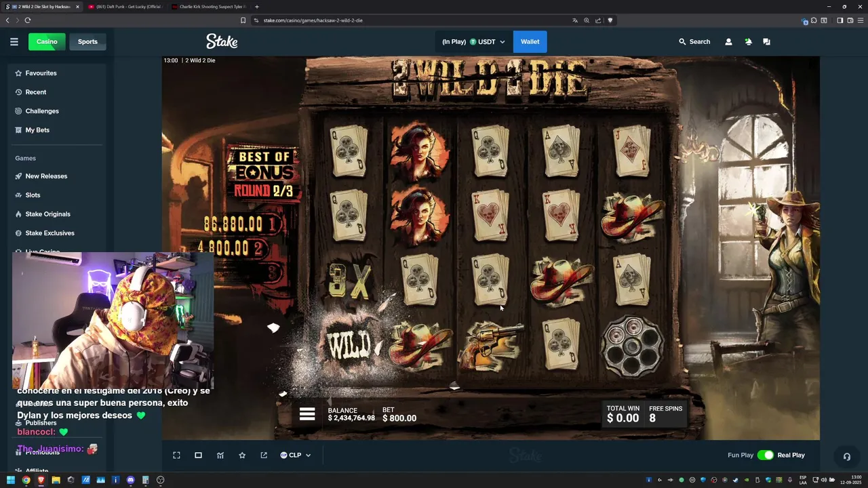
Task: Open the chat bubbles icon
Action: click(766, 41)
